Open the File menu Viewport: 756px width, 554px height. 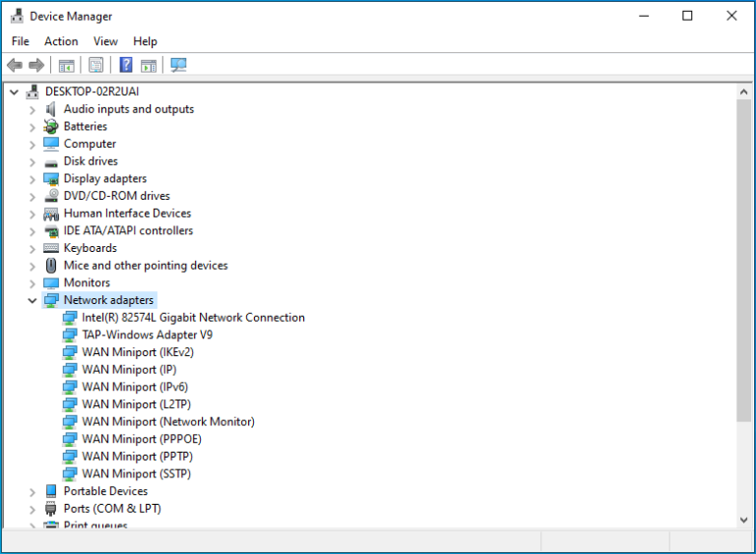(x=21, y=41)
